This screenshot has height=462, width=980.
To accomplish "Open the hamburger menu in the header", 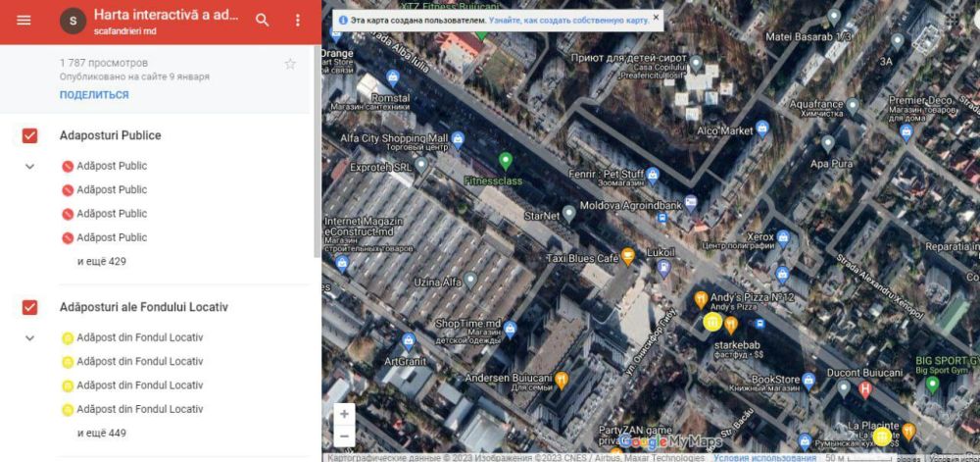I will click(24, 21).
